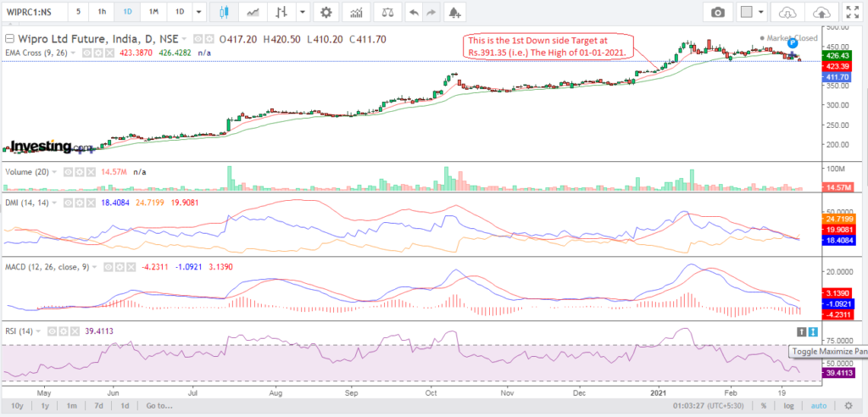Edit the WIPRC1:NS symbol search field
This screenshot has width=868, height=417.
(34, 12)
